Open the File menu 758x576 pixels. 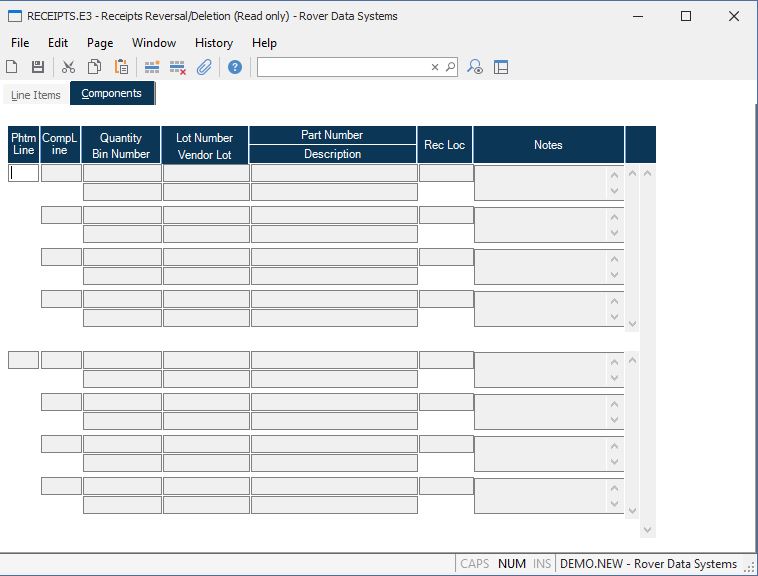pos(20,43)
